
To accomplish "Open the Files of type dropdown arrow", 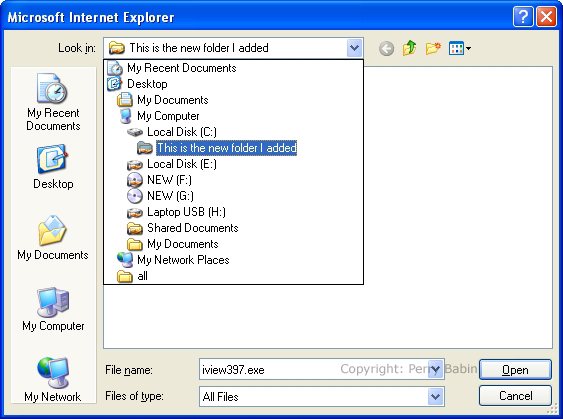I will pos(435,397).
